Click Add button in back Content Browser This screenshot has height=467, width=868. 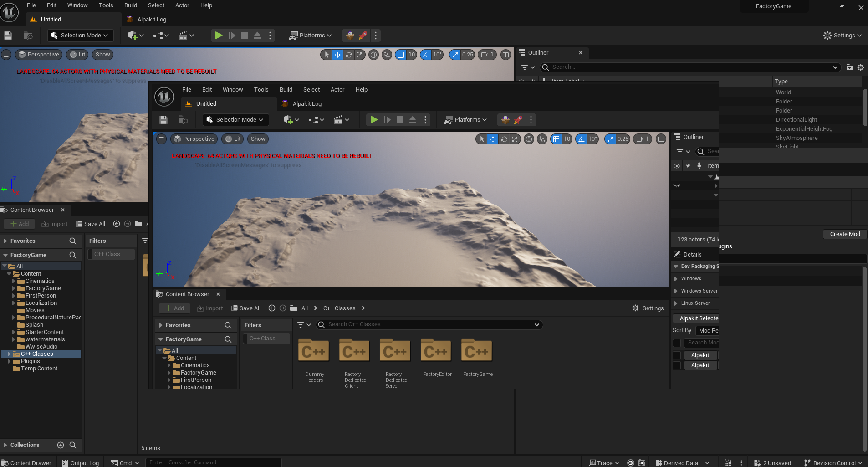pos(20,224)
